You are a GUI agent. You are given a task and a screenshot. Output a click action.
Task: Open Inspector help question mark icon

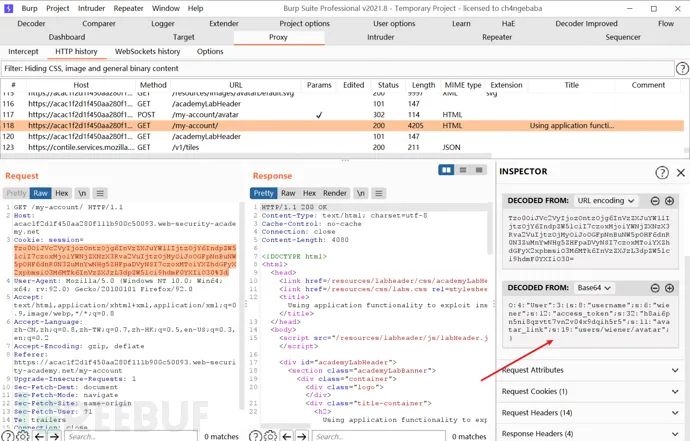coord(662,172)
